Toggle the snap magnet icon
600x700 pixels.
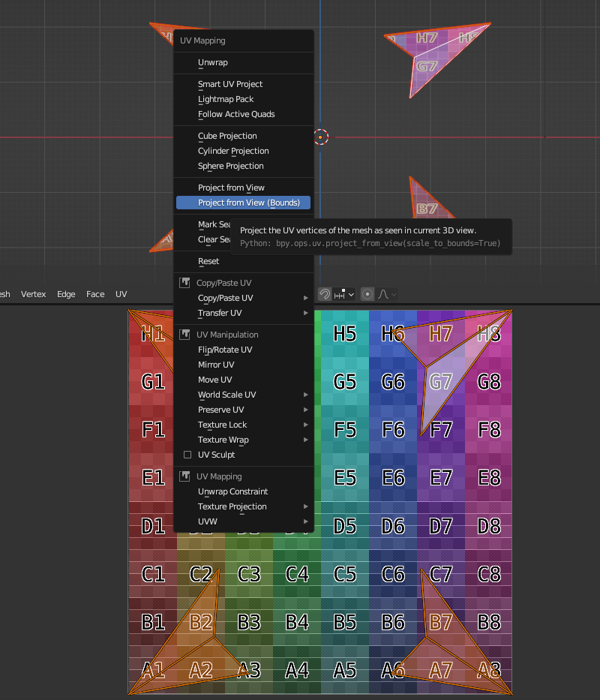tap(325, 294)
